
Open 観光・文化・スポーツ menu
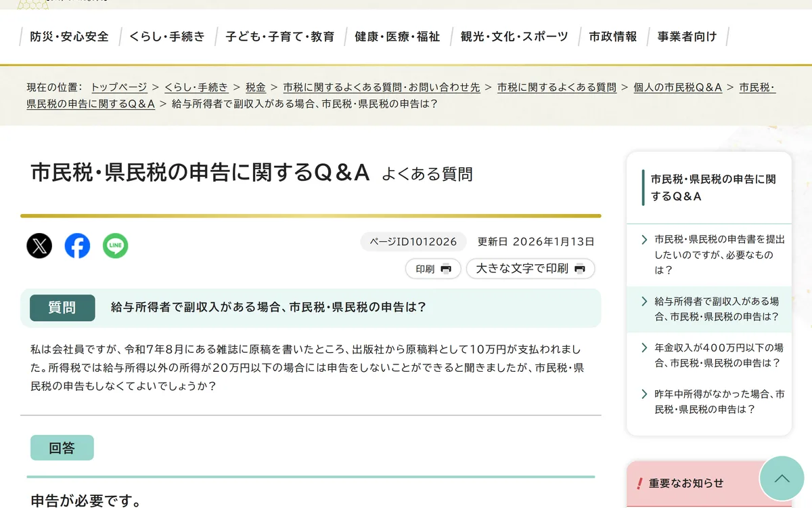[514, 37]
